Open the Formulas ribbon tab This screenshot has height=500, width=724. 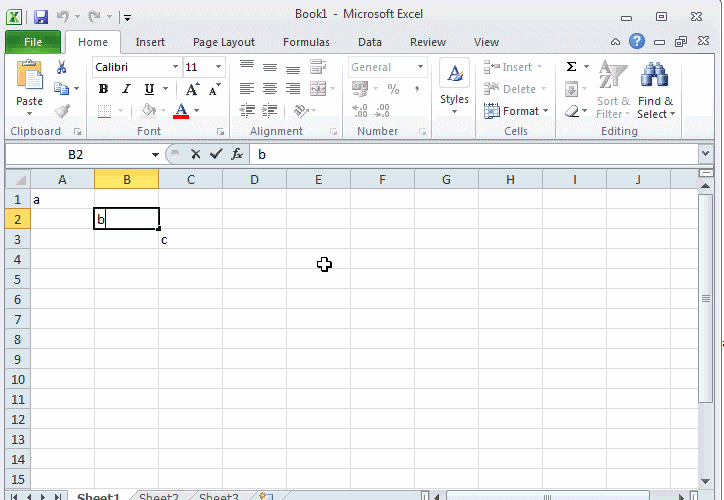[x=306, y=42]
